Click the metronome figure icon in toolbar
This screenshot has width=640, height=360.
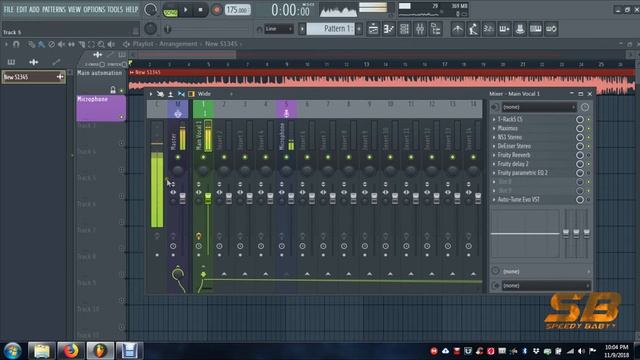(x=473, y=29)
